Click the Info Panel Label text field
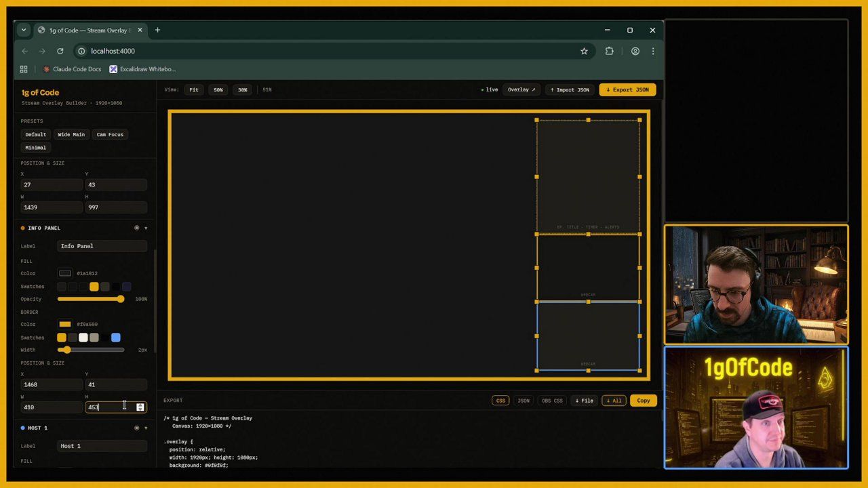Viewport: 868px width, 488px height. (102, 246)
